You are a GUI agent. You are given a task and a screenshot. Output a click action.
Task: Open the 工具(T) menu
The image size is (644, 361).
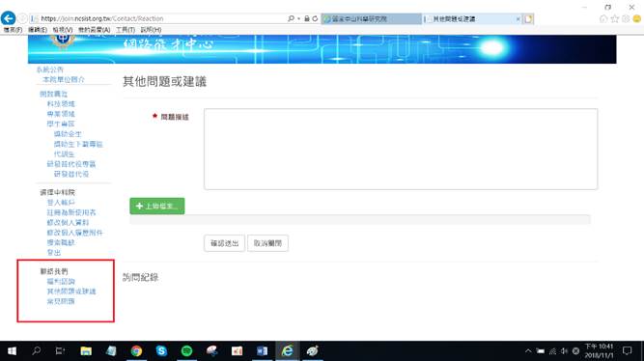(126, 30)
